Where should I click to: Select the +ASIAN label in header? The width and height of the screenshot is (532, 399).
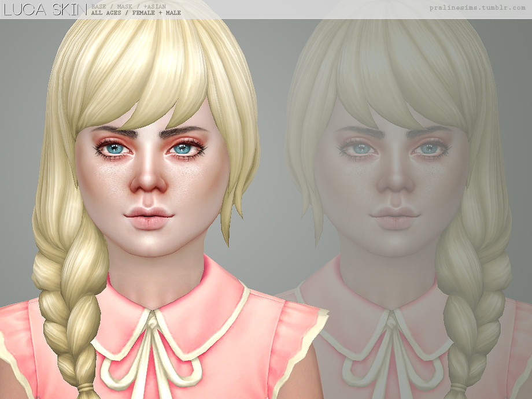tap(155, 6)
